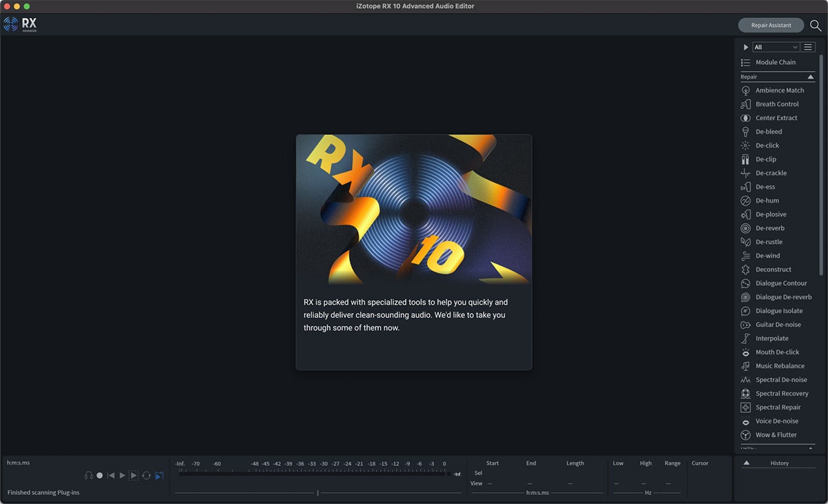Expand the module panel play arrow
Screen dimensions: 828x504
745,47
